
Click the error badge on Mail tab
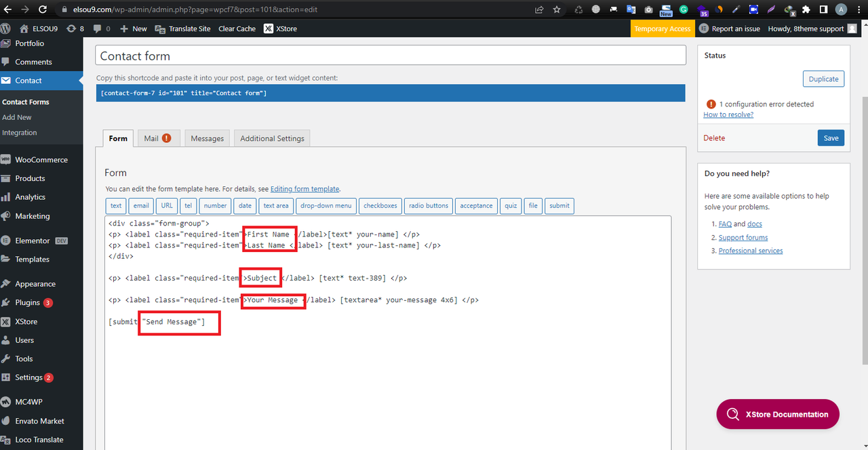[167, 138]
